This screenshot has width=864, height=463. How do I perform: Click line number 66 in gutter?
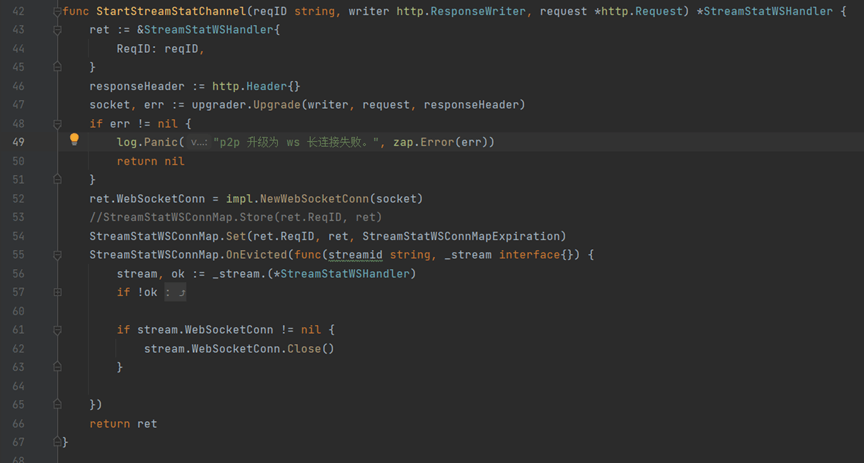[x=18, y=423]
